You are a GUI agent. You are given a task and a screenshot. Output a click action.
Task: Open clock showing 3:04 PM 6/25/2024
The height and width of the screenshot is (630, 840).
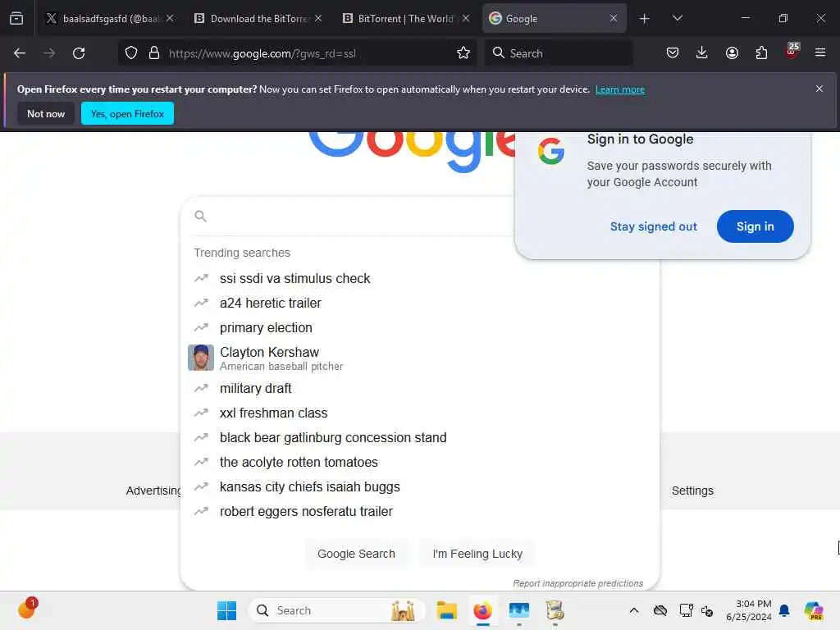[x=749, y=610]
